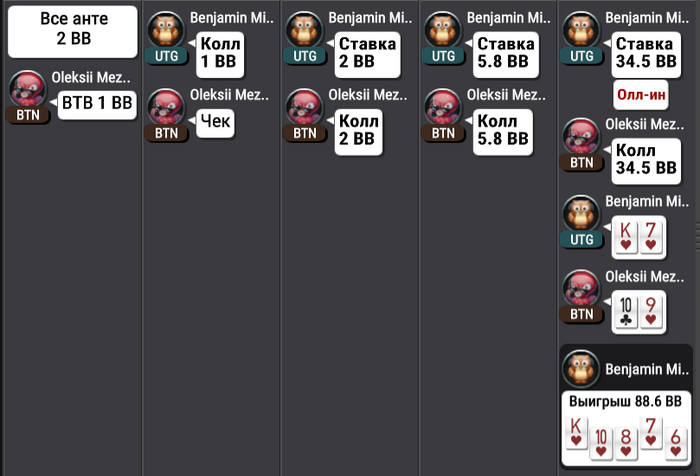Click the owl avatar beside 'Ставка 5.8 BB'
This screenshot has height=476, width=700.
[x=443, y=30]
